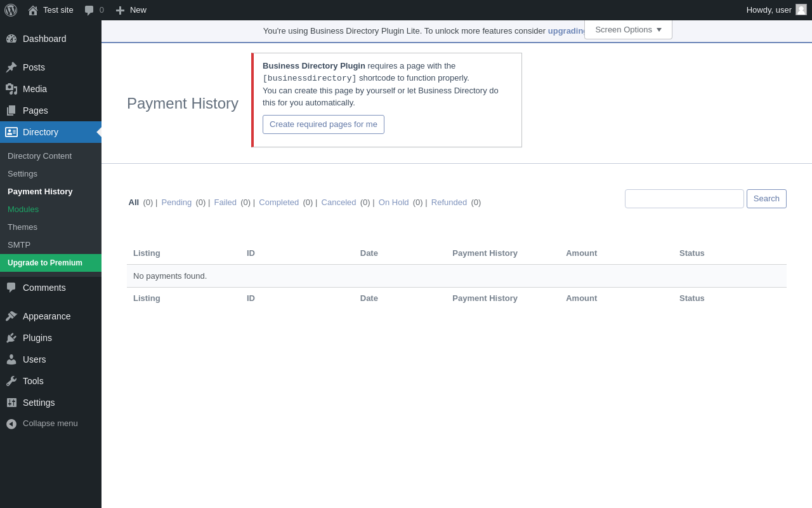
Task: Click the Dashboard gauge icon
Action: coord(11,39)
